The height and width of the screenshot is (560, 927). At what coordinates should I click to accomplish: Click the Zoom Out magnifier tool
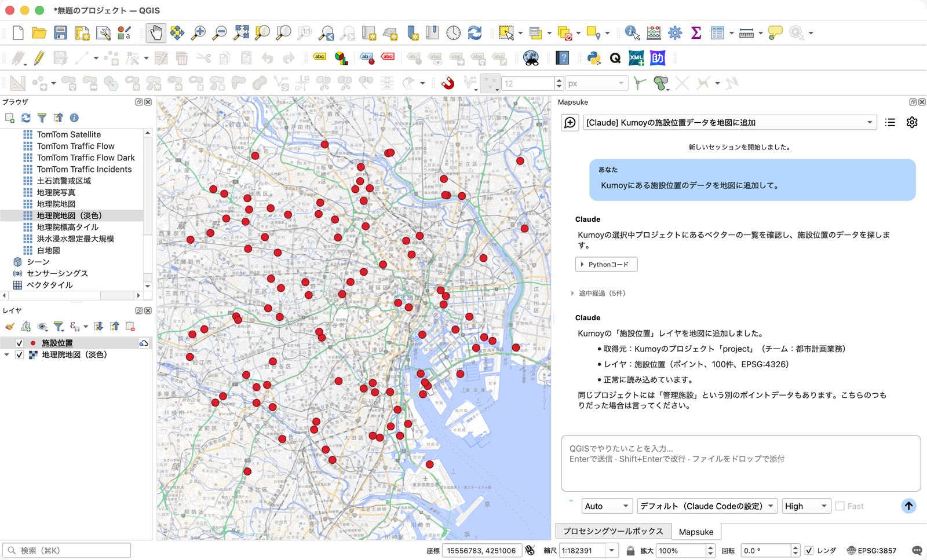click(x=220, y=33)
